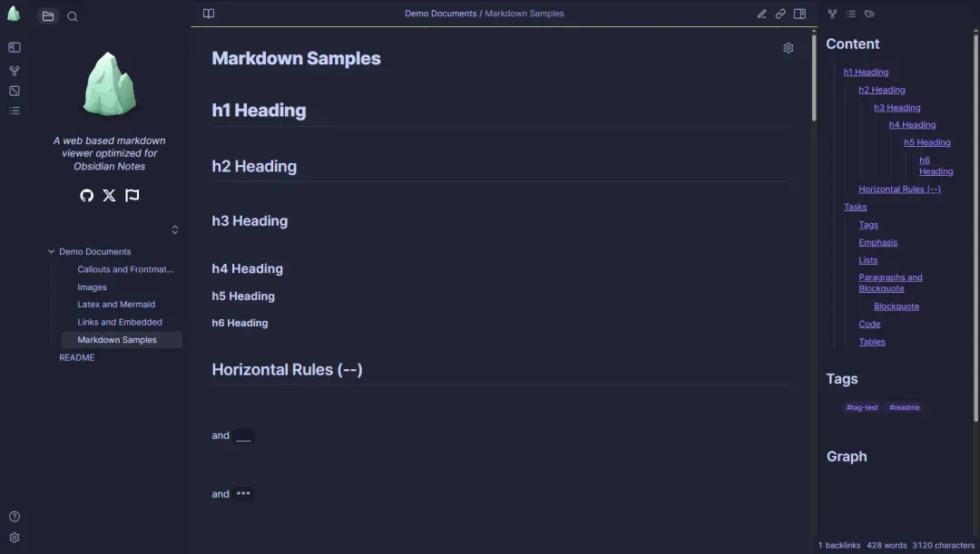
Task: Open the folder file explorer tab
Action: tap(48, 16)
